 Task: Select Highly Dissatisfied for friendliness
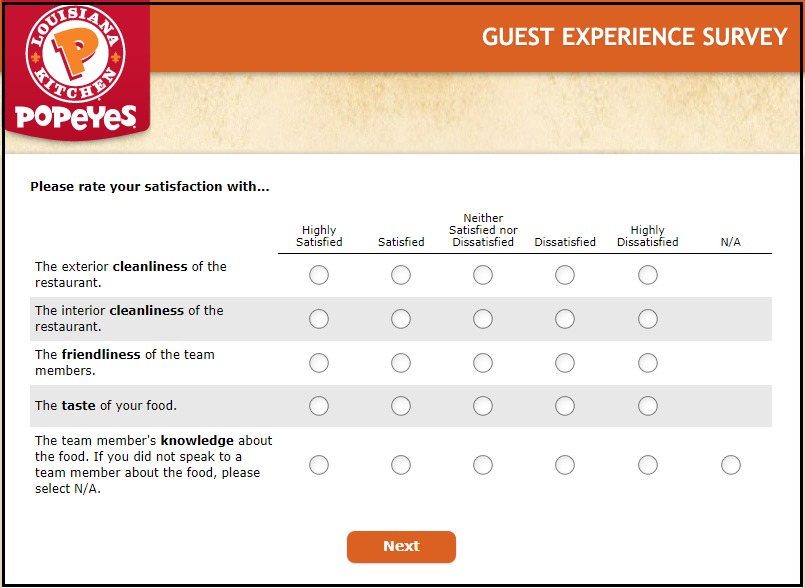tap(647, 363)
